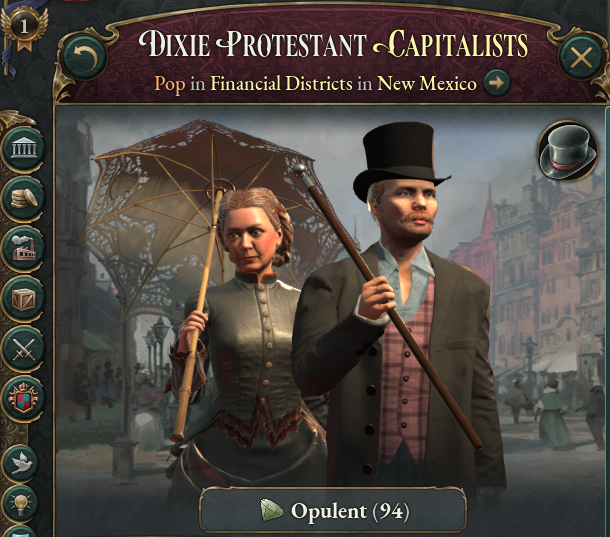The height and width of the screenshot is (537, 610).
Task: Click the gold medal badge numbered 1
Action: pyautogui.click(x=24, y=27)
